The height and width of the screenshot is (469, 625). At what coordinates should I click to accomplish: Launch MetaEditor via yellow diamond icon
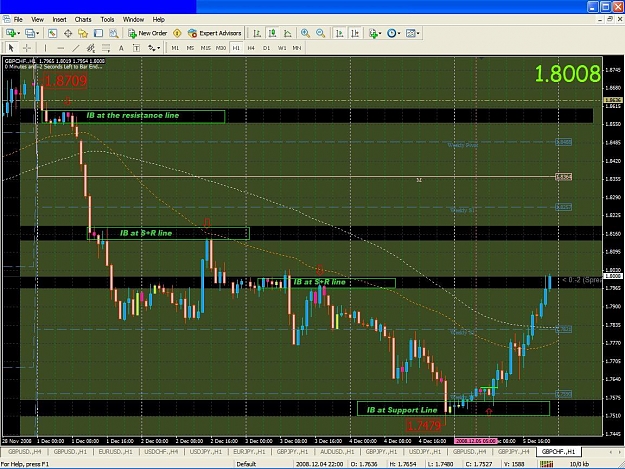[x=177, y=33]
